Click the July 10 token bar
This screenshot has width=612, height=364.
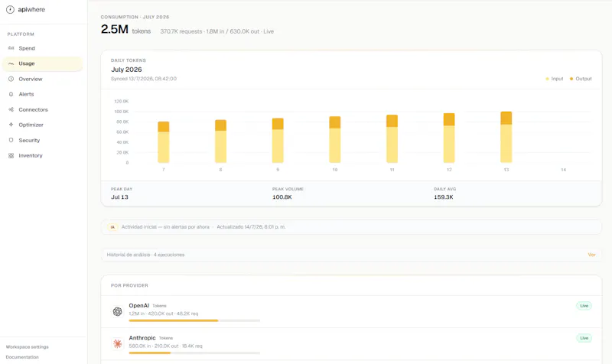coord(335,140)
